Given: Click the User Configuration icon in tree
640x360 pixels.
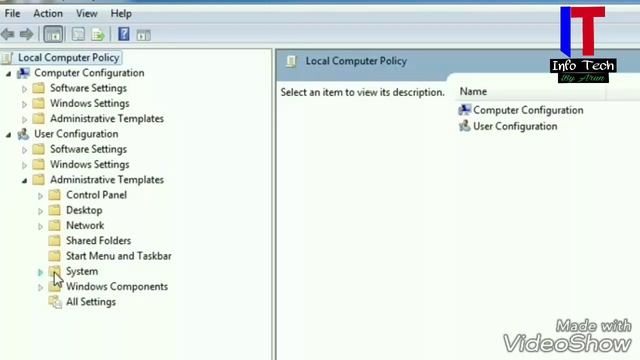Looking at the screenshot, I should pos(23,134).
